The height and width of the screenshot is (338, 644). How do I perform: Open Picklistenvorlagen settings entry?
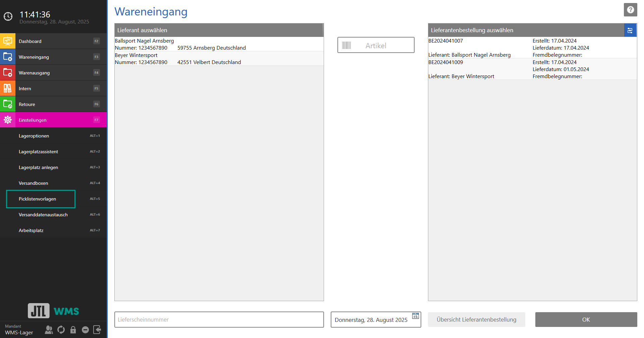38,199
